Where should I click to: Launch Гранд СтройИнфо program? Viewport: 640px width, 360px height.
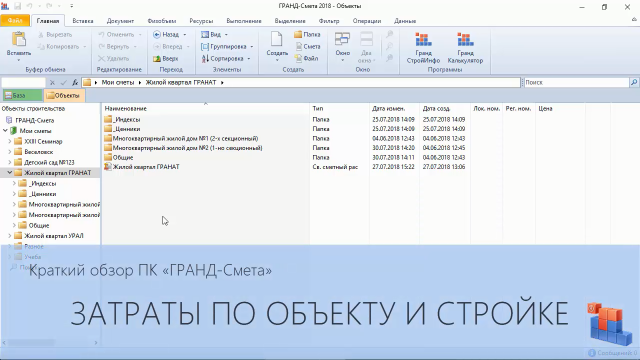(423, 48)
